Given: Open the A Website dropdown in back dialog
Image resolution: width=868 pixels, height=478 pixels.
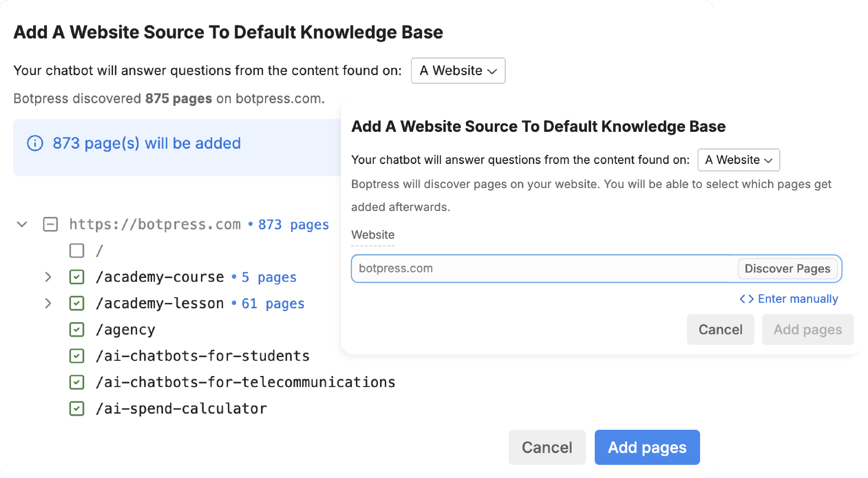Looking at the screenshot, I should [x=458, y=71].
